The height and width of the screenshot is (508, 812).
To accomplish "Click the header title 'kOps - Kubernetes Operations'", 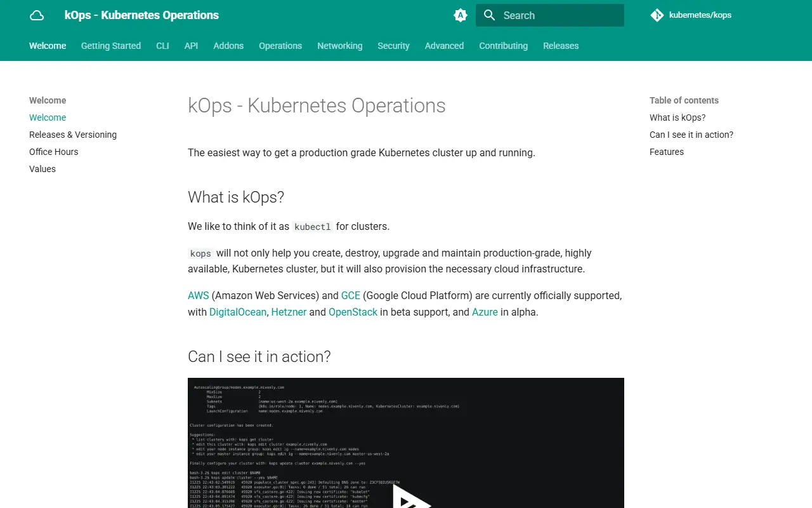I will pyautogui.click(x=141, y=15).
